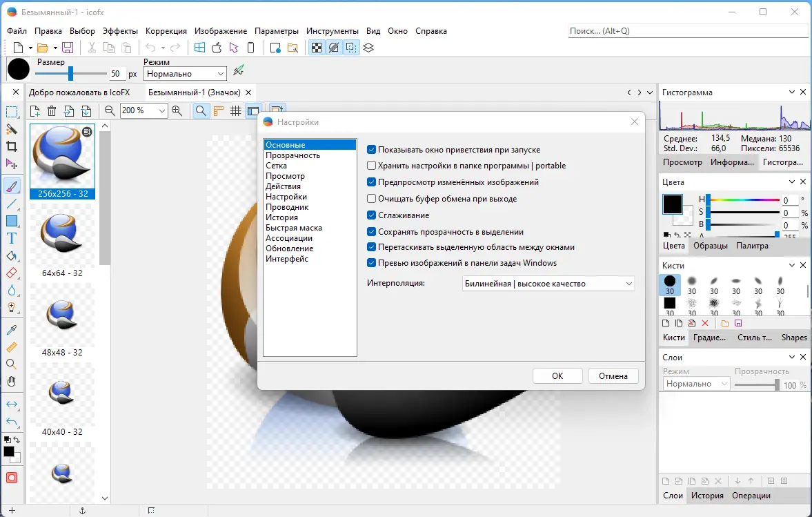The height and width of the screenshot is (517, 812).
Task: Select the Crop tool
Action: click(x=12, y=146)
